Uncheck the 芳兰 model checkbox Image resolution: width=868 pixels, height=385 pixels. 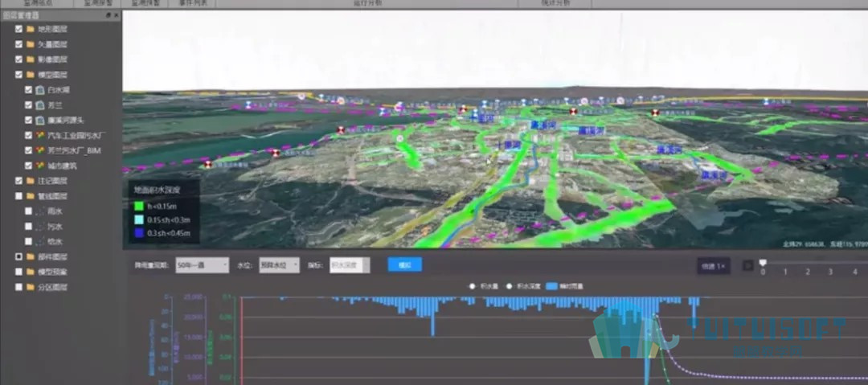[28, 104]
